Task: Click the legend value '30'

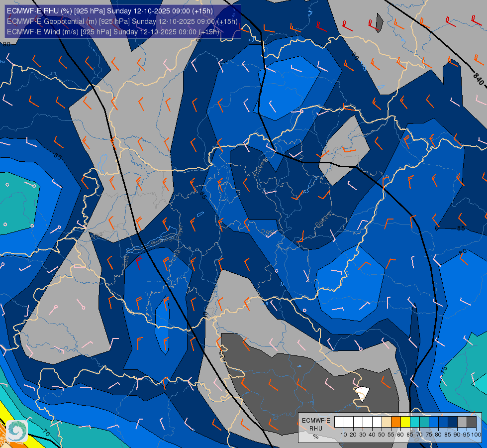Action: pyautogui.click(x=363, y=435)
